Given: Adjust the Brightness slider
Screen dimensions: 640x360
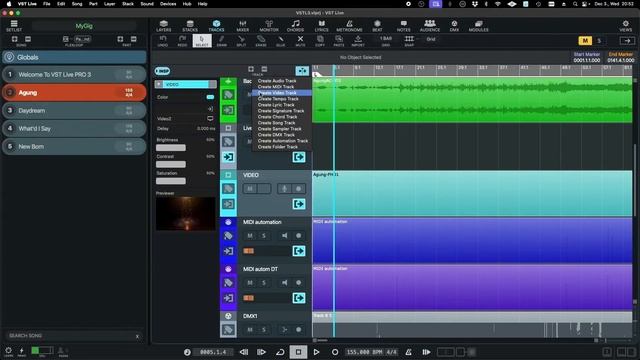Looking at the screenshot, I should click(x=171, y=147).
